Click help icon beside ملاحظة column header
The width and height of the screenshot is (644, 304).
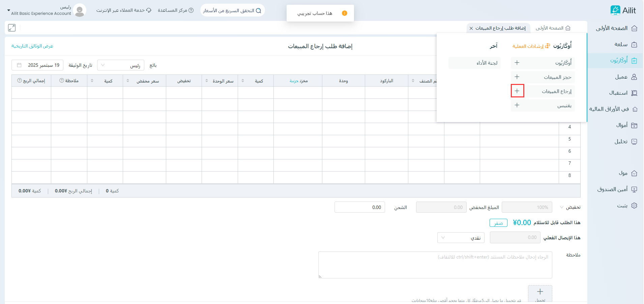pos(62,81)
